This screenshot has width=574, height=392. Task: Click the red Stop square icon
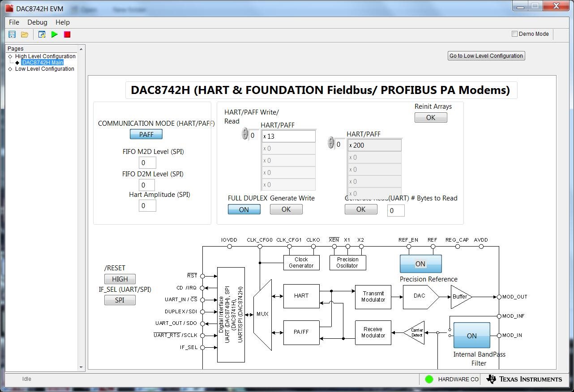[x=67, y=34]
